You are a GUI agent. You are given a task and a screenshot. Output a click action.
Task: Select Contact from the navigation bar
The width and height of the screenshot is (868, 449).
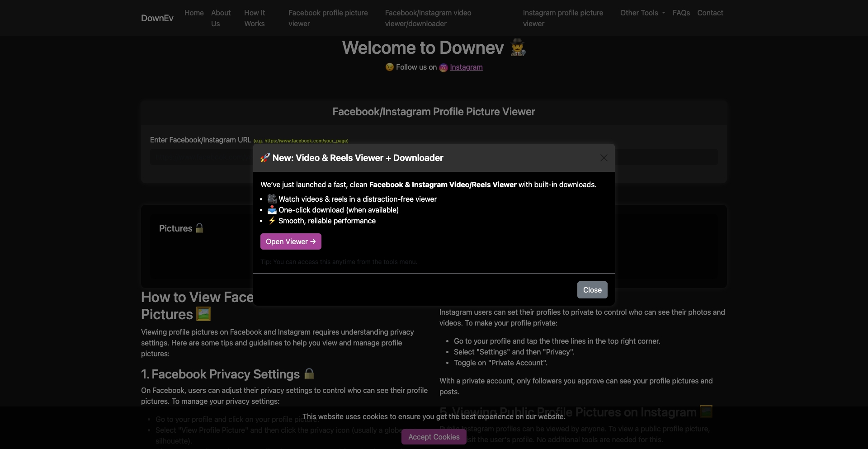click(x=710, y=13)
